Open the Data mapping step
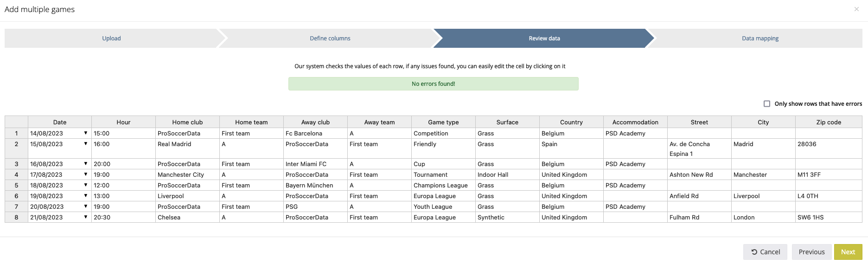868x264 pixels. 760,39
